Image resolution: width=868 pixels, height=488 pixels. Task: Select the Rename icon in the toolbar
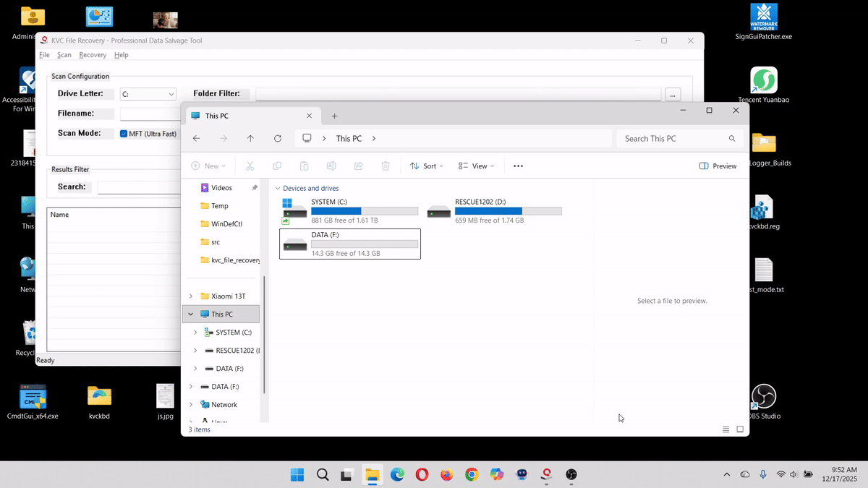pos(331,166)
